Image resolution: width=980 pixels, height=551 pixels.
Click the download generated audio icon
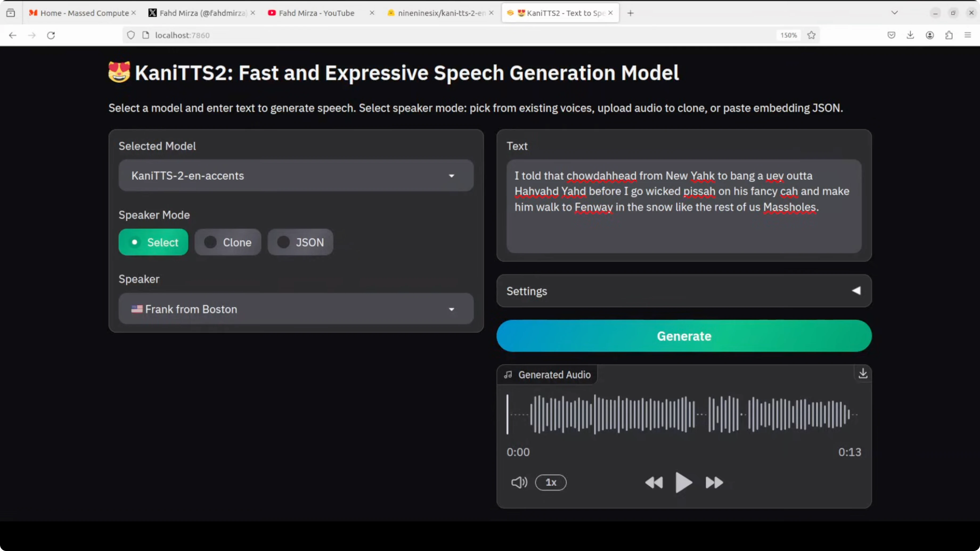tap(863, 373)
